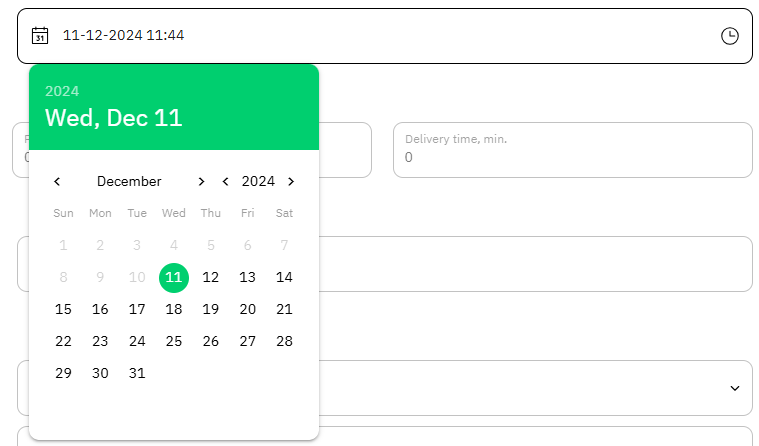
Task: Choose December 18 in the calendar
Action: 174,309
